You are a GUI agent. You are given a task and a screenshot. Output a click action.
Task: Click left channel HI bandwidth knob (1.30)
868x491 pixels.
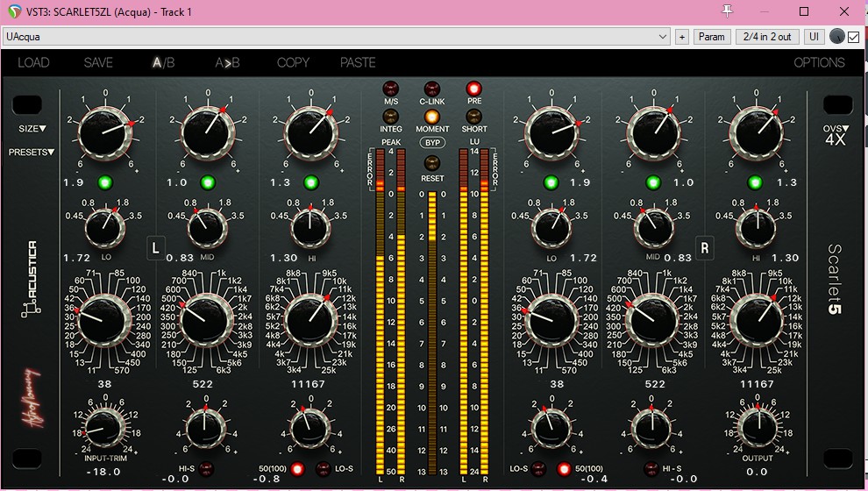(310, 227)
